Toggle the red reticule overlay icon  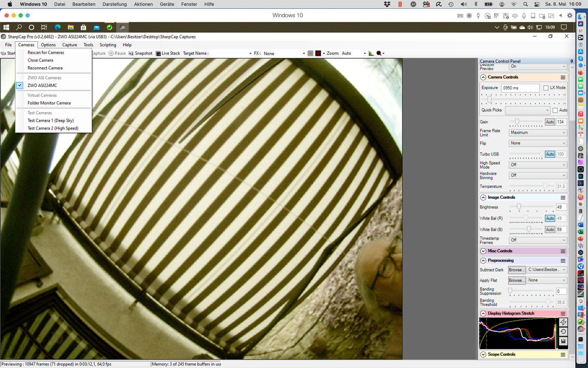click(x=318, y=53)
